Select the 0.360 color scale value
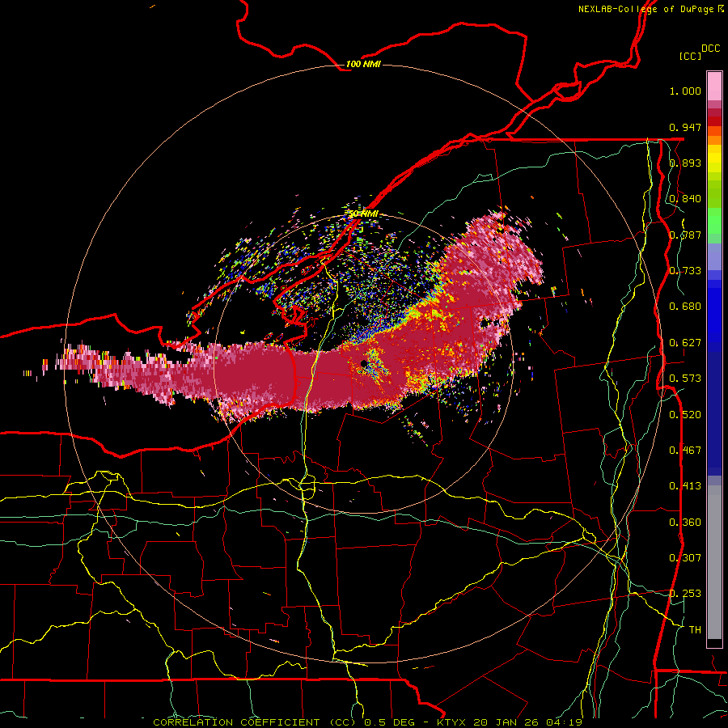Viewport: 728px width, 728px height. click(x=685, y=523)
